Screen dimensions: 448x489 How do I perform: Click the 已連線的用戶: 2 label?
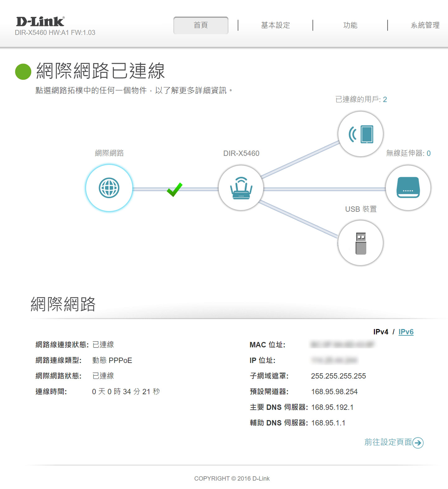click(361, 99)
